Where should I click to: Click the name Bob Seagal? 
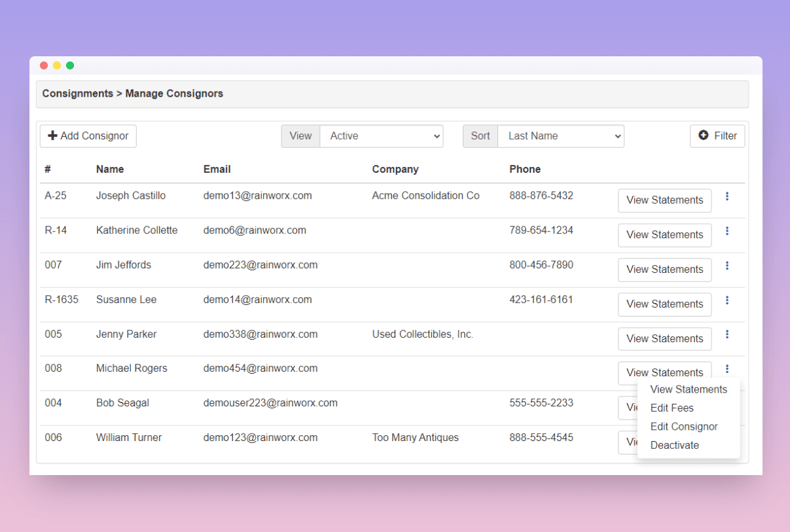click(122, 403)
